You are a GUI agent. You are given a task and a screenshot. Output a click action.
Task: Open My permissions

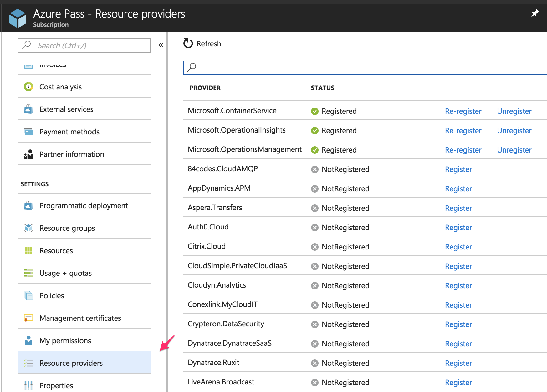[x=84, y=340]
